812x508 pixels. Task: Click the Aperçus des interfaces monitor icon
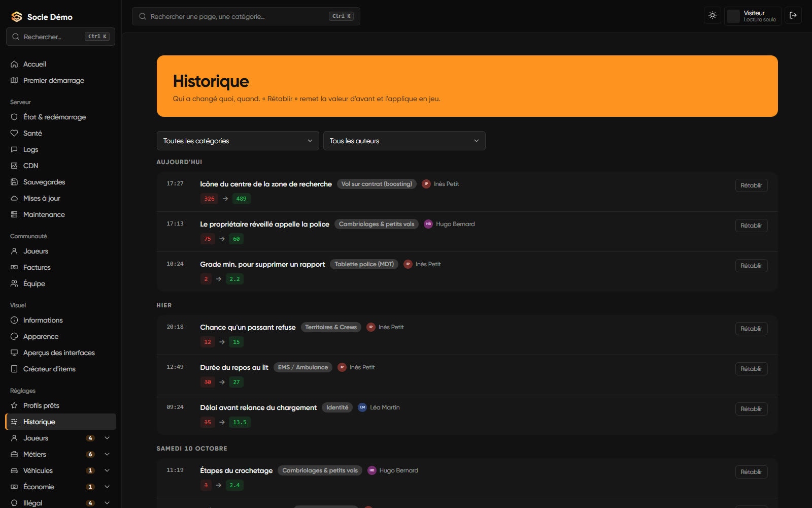[14, 353]
